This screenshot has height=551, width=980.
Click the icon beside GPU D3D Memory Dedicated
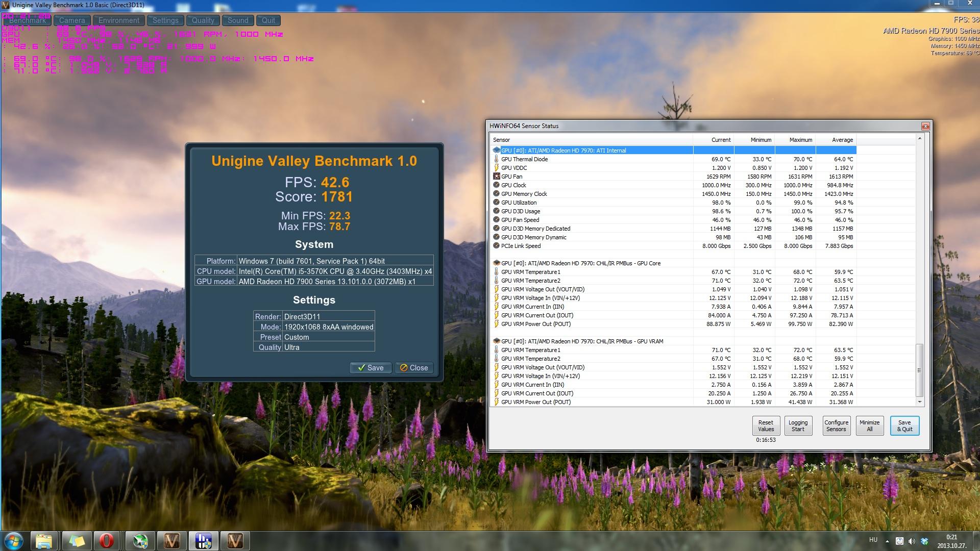[x=496, y=229]
